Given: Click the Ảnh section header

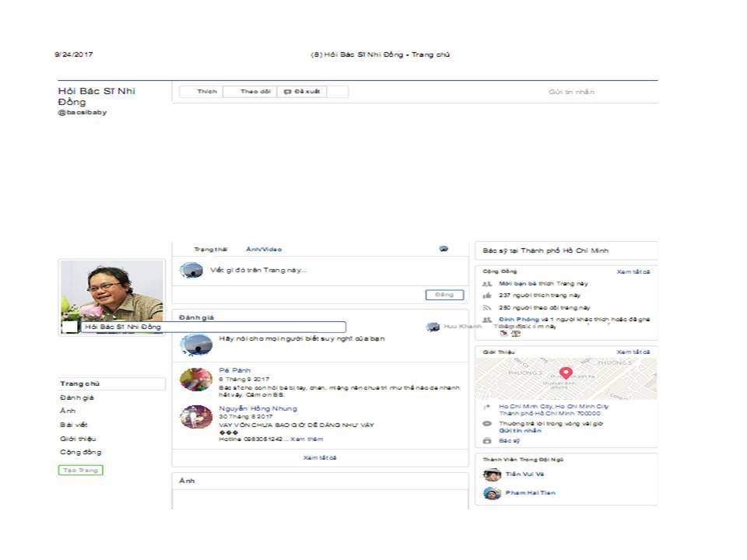Looking at the screenshot, I should (x=187, y=481).
